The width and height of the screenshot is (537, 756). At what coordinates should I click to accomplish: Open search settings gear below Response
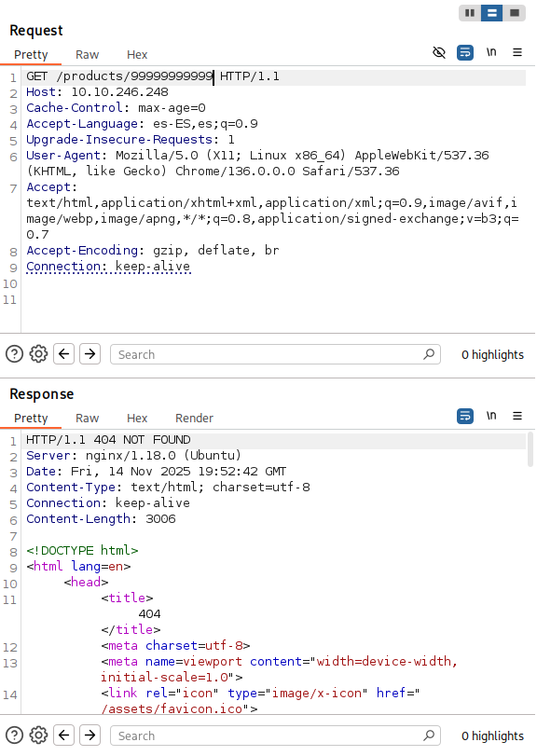pyautogui.click(x=38, y=735)
